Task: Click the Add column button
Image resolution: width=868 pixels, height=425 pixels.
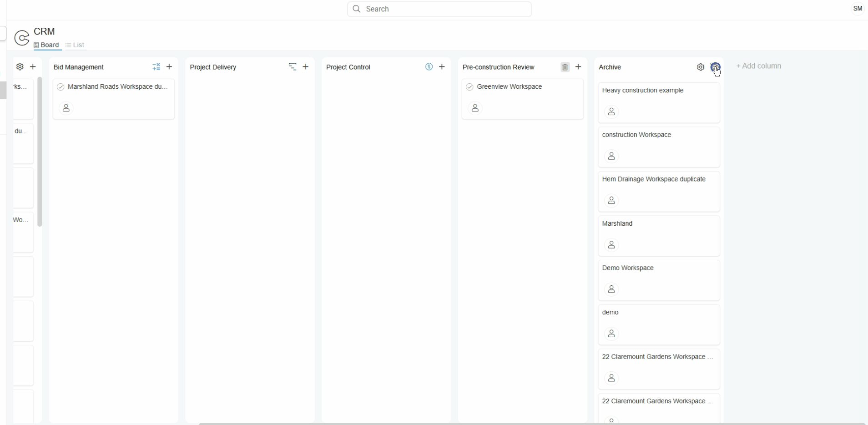Action: tap(759, 66)
